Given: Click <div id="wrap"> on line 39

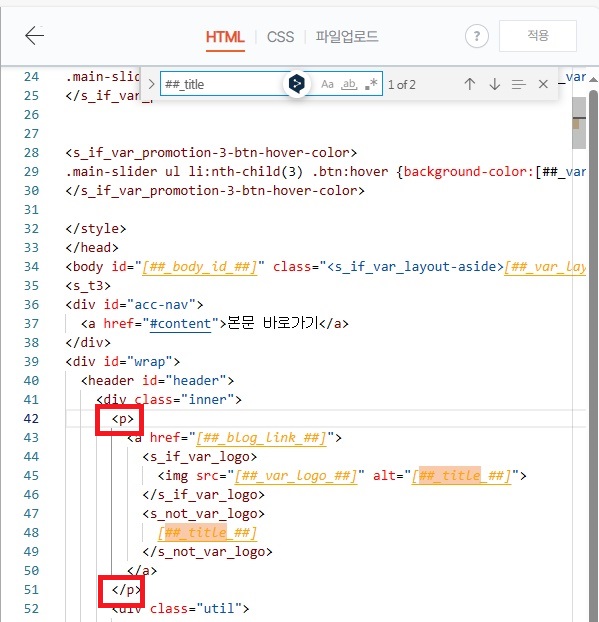Looking at the screenshot, I should [123, 362].
